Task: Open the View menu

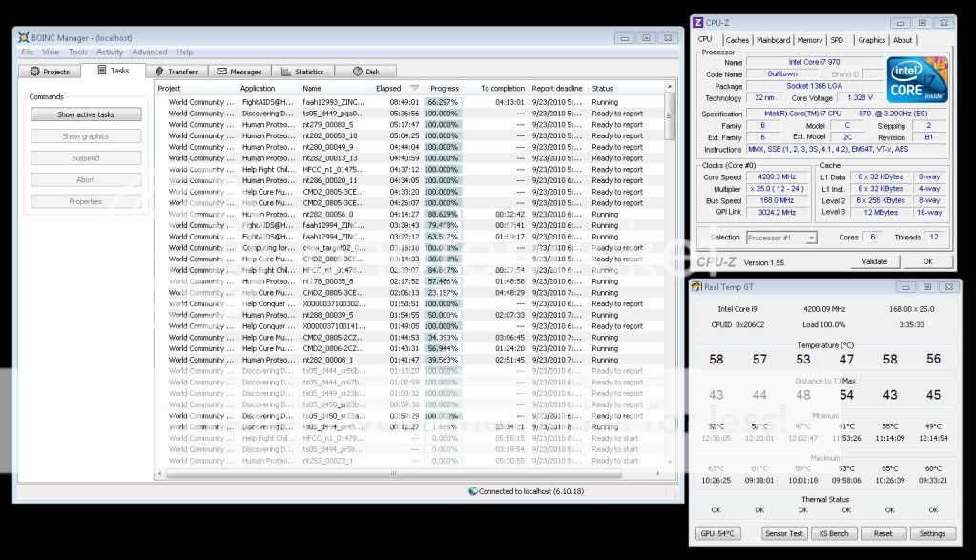Action: click(x=51, y=52)
